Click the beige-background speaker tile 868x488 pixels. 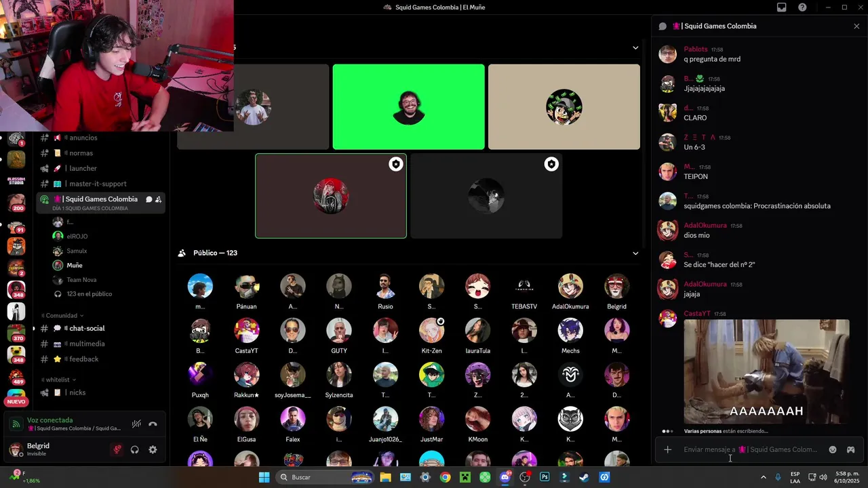(x=564, y=107)
